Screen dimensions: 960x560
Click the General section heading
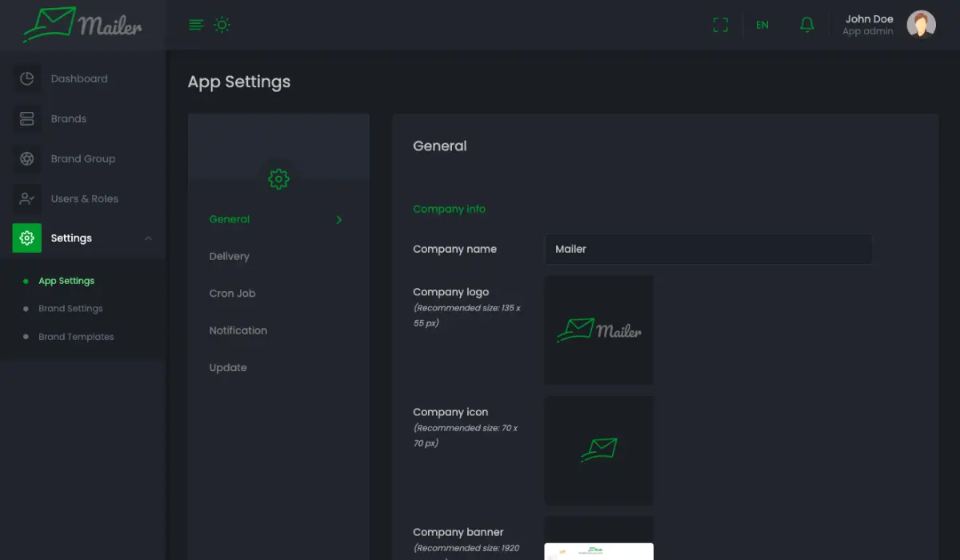coord(440,146)
